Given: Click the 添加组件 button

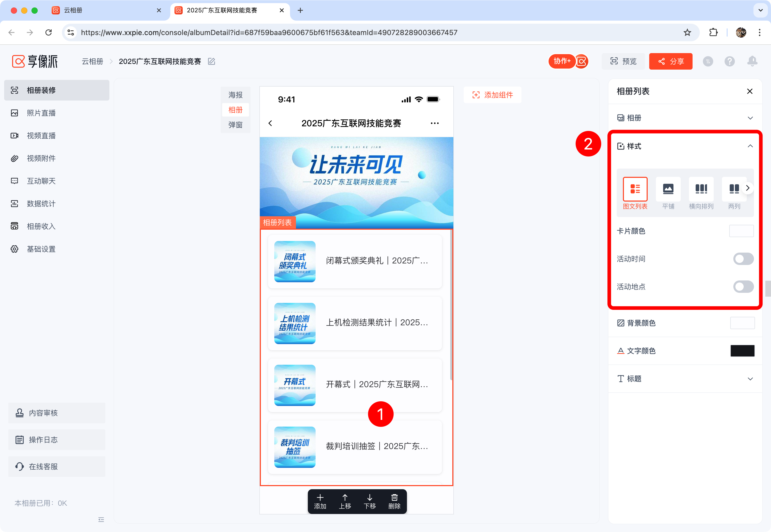Looking at the screenshot, I should point(492,95).
